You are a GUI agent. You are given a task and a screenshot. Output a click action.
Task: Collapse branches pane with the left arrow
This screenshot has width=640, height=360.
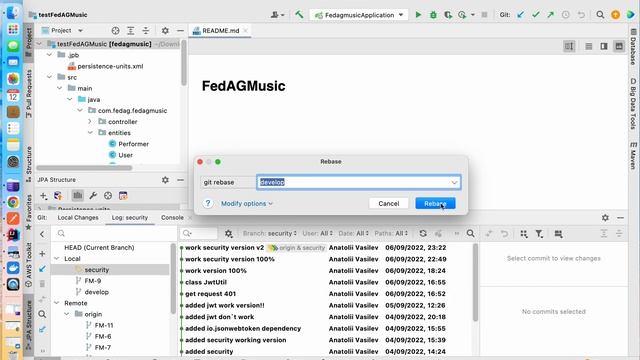(x=42, y=234)
